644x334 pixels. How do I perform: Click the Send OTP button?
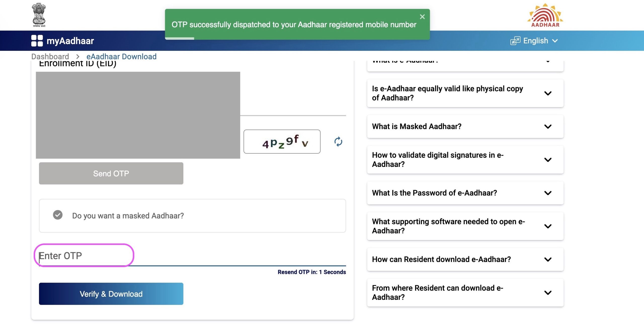(111, 173)
